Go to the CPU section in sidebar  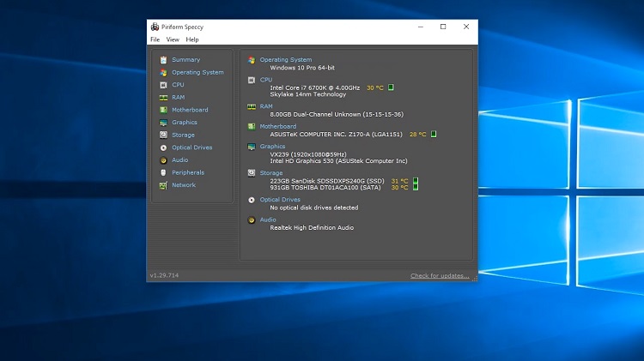click(x=178, y=85)
